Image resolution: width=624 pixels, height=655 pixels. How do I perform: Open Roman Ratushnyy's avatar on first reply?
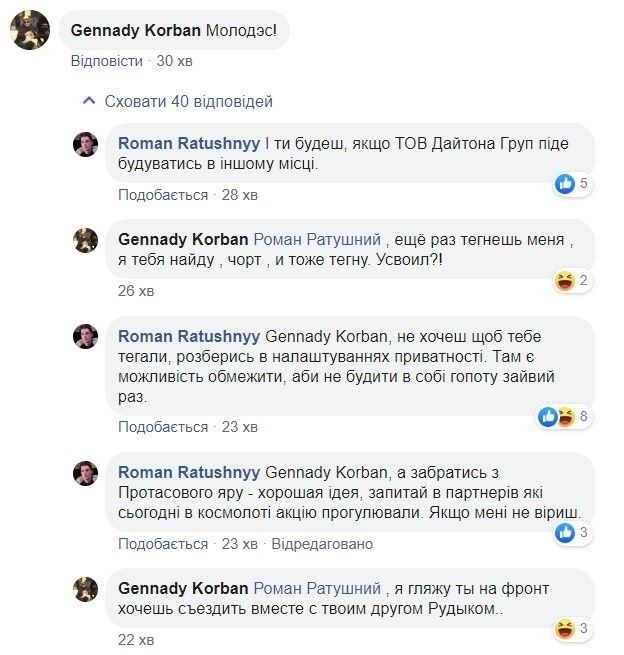[x=86, y=144]
